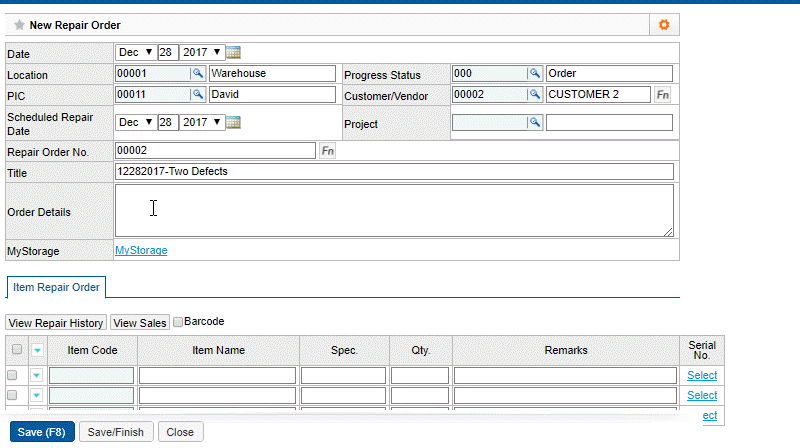
Task: Click Location search magnifier icon
Action: pos(197,73)
